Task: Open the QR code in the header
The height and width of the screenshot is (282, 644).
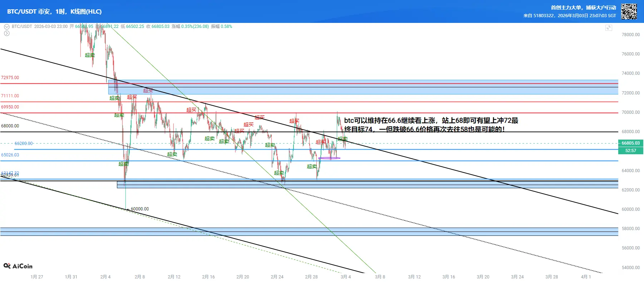Action: click(629, 11)
